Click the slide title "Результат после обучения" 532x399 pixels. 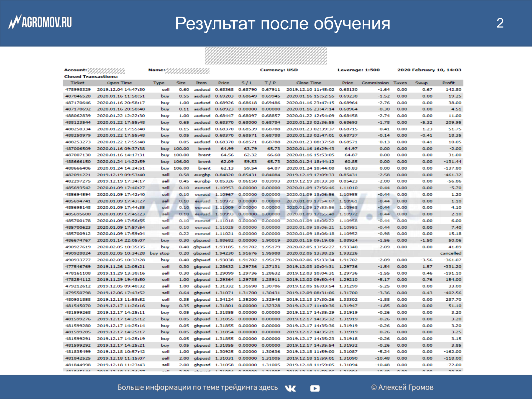coord(282,23)
